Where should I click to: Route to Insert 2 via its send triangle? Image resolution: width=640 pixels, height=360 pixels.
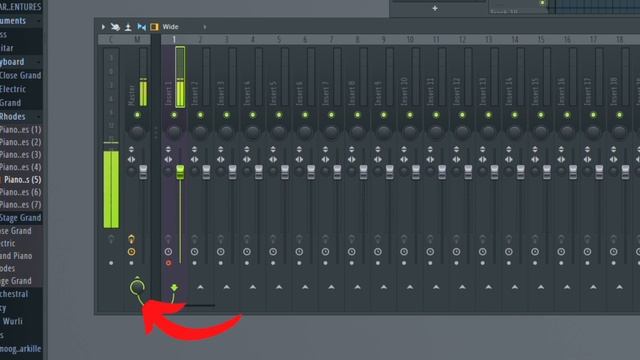click(x=200, y=287)
